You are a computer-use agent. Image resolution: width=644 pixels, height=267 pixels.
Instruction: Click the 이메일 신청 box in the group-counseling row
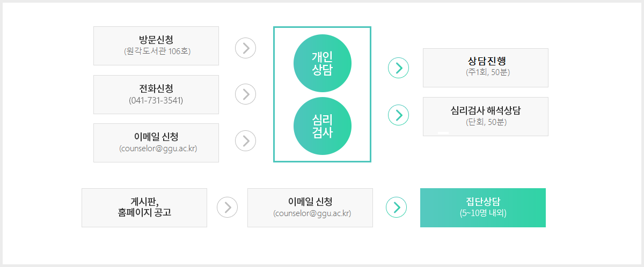pos(310,207)
